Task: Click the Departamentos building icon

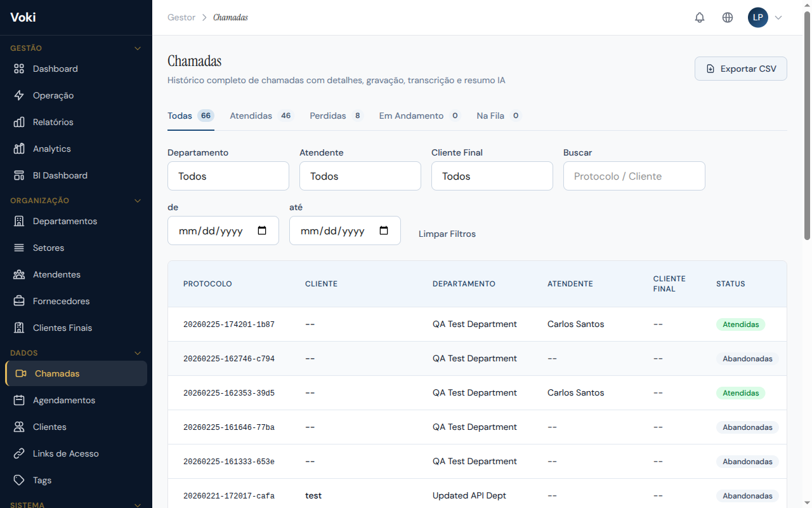Action: [x=19, y=221]
